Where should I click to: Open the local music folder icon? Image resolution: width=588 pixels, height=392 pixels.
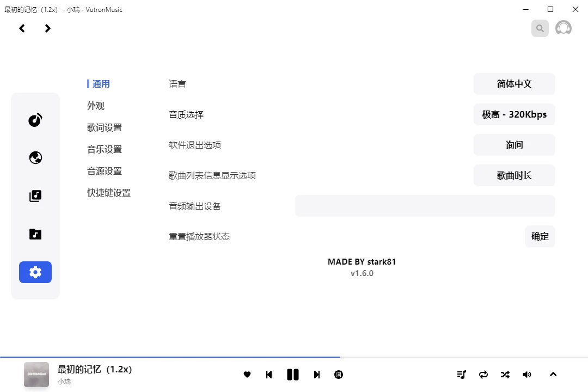pyautogui.click(x=35, y=234)
